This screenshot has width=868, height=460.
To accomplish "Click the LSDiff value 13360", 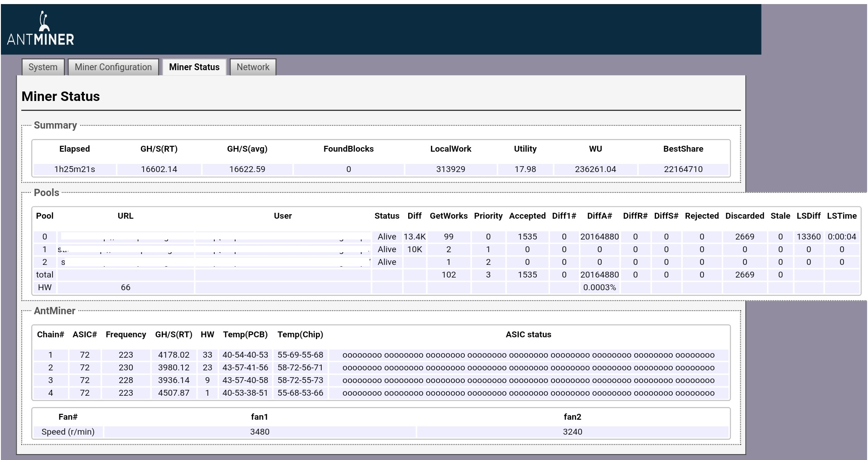I will 809,237.
